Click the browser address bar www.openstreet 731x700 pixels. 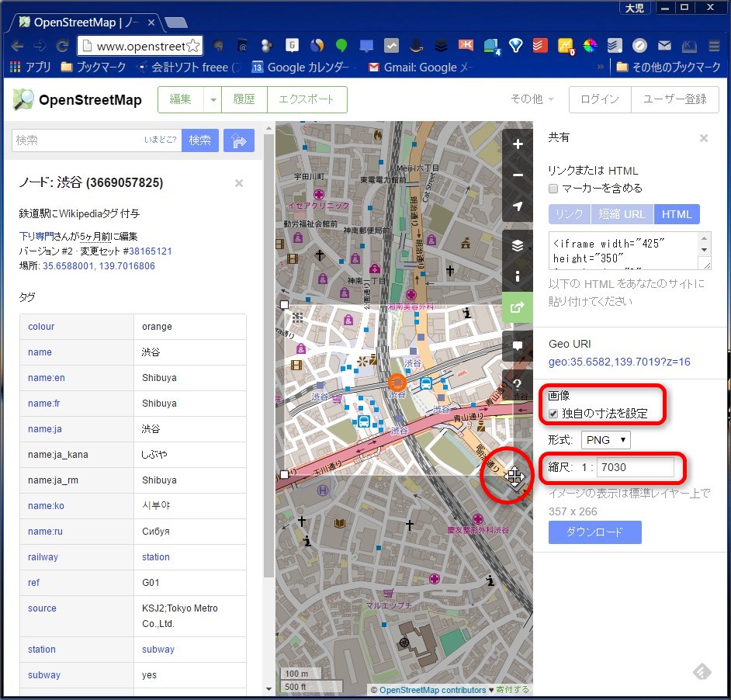coord(140,46)
